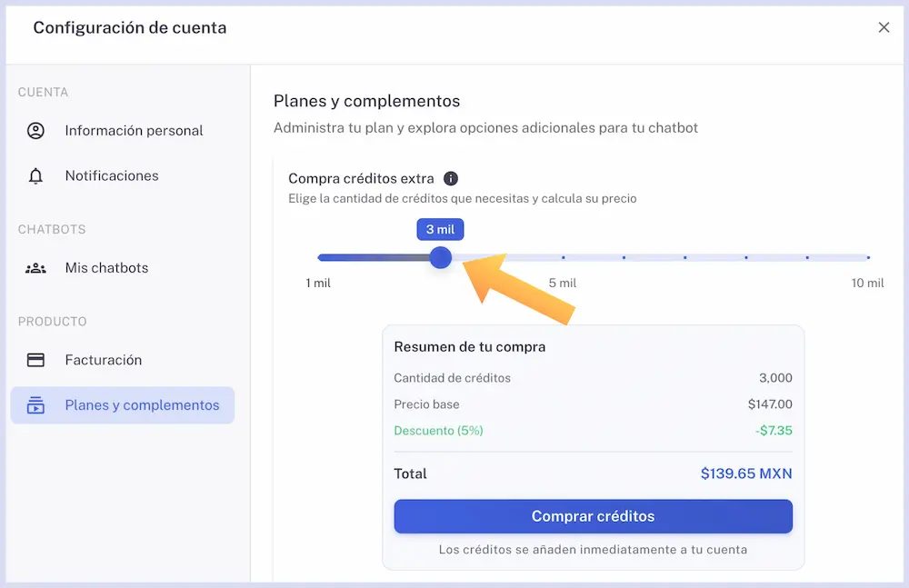Click the CUENTA section header
The height and width of the screenshot is (588, 909).
pyautogui.click(x=43, y=92)
